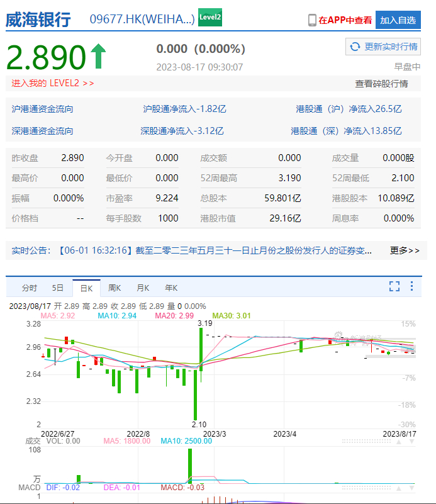This screenshot has width=436, height=504.
Task: Click 加入自选 button
Action: (398, 20)
